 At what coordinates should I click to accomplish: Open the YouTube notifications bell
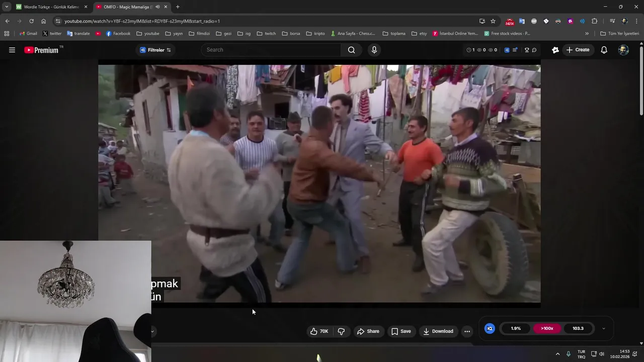[604, 50]
